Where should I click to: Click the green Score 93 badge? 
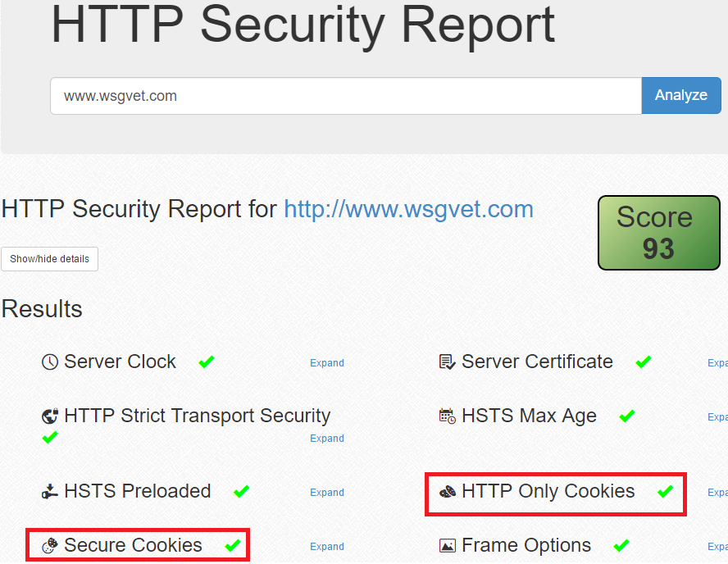[x=658, y=233]
